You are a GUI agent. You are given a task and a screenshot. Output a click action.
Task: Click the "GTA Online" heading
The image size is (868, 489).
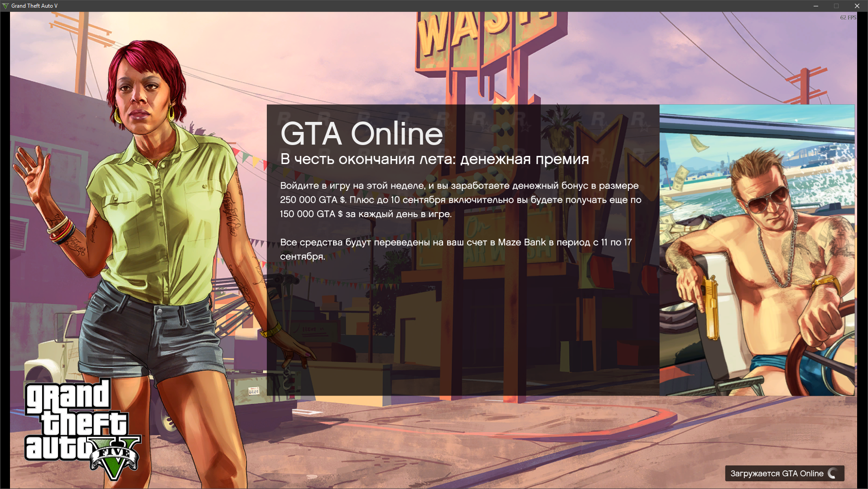[362, 134]
